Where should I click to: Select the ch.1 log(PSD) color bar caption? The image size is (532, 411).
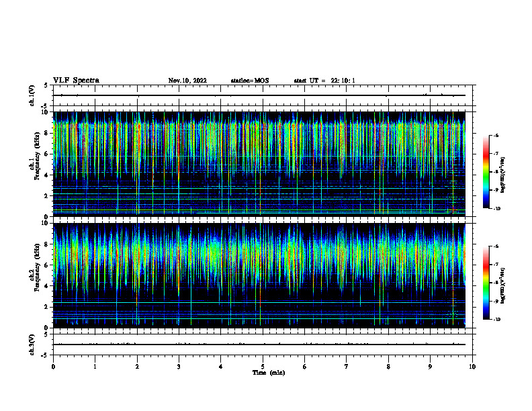tap(503, 175)
